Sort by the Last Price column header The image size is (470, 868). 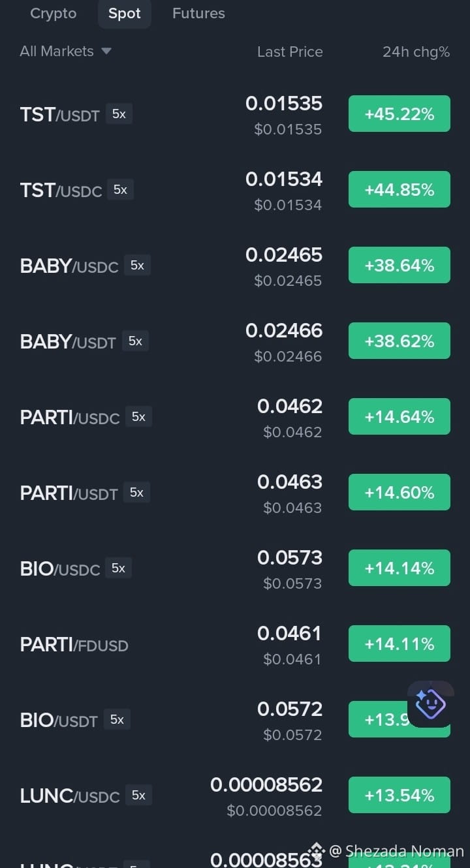tap(290, 52)
